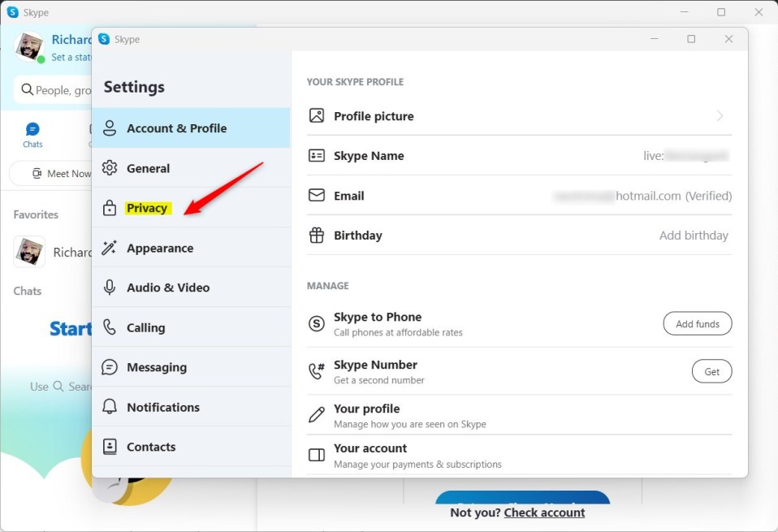Open Appearance settings
The image size is (778, 532).
coord(191,248)
